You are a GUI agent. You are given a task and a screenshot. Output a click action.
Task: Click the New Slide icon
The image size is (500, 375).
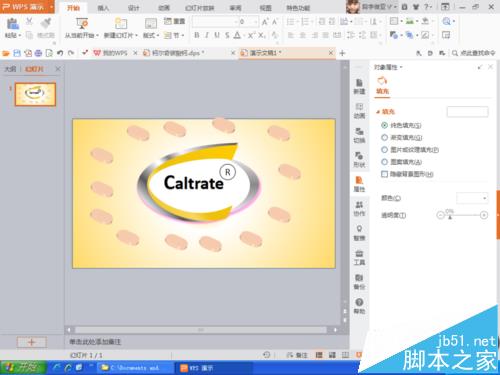pos(121,24)
